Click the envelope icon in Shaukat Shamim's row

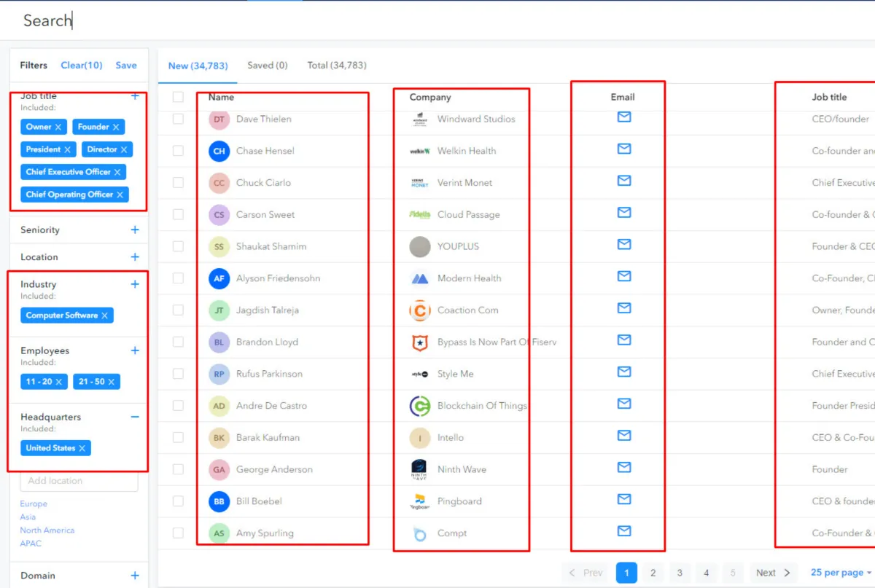(x=624, y=244)
